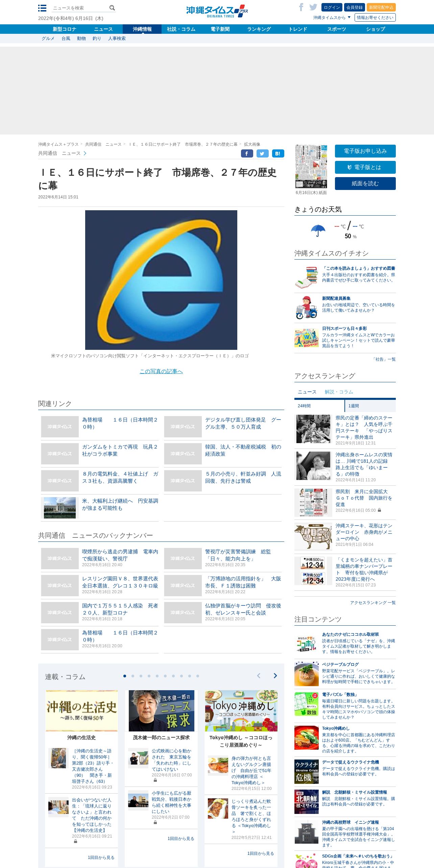Open 人事検索 sub-navigation link

coord(117,39)
